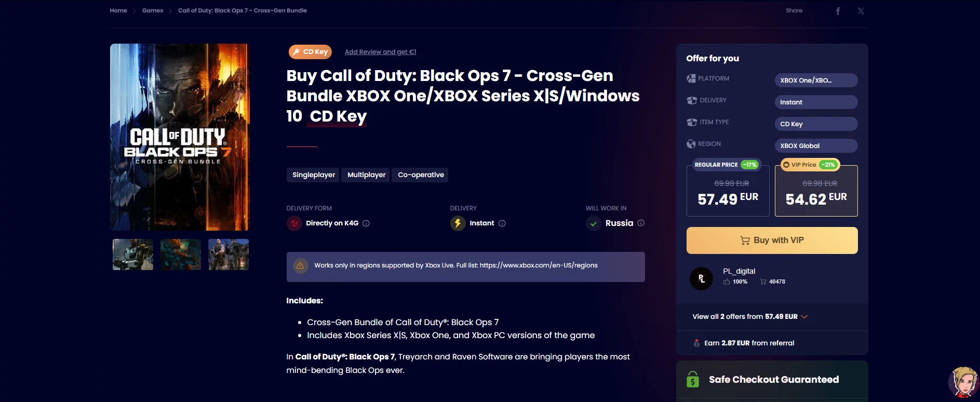Expand View all 2 offers list

click(750, 317)
